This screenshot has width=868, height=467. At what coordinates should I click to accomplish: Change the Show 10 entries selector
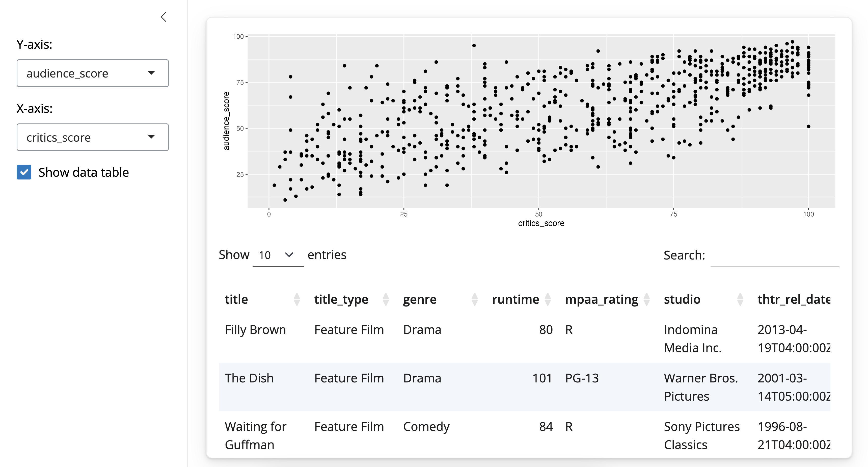tap(278, 255)
